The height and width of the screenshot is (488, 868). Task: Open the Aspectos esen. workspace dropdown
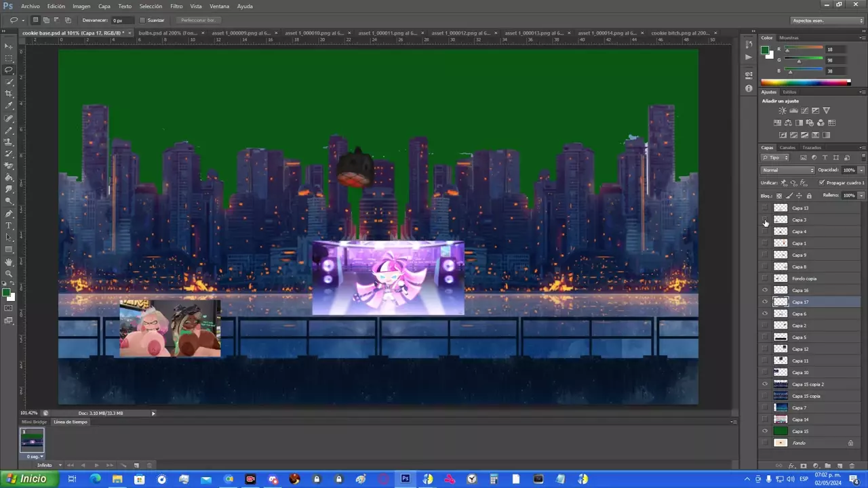(x=827, y=20)
